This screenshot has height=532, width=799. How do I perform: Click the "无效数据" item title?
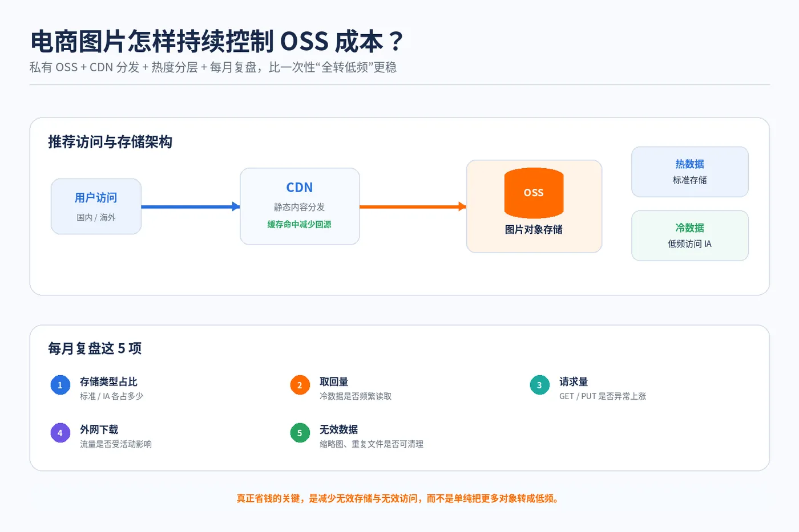click(338, 429)
